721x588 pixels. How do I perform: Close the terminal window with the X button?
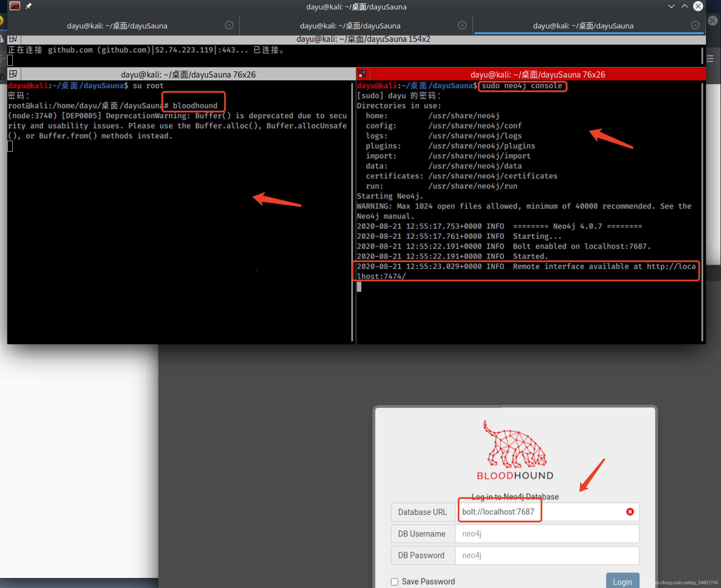pos(698,6)
